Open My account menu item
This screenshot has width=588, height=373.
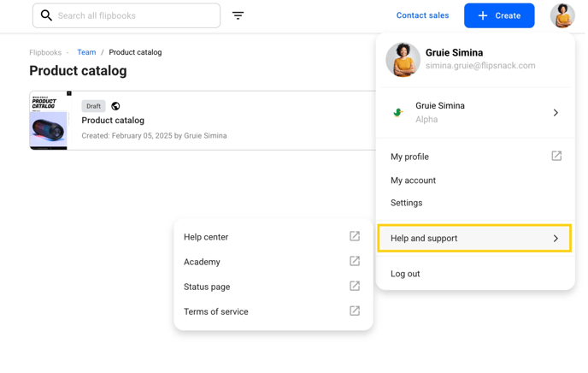pyautogui.click(x=413, y=181)
